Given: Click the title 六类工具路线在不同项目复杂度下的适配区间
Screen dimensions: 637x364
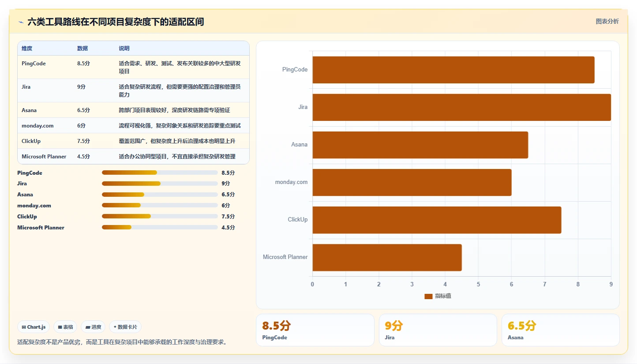Looking at the screenshot, I should (116, 22).
